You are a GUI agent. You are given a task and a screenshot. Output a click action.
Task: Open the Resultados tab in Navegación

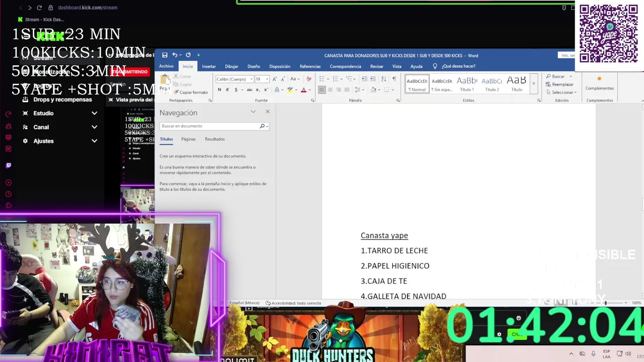tap(215, 139)
